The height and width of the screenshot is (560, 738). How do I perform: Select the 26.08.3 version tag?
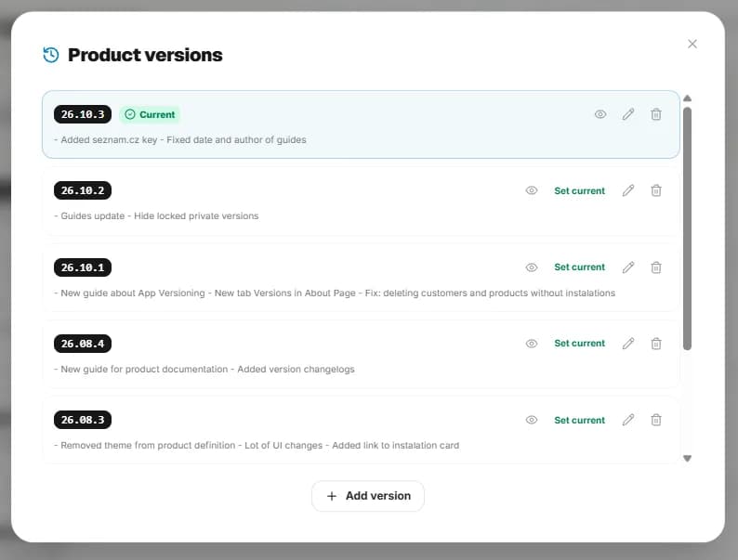click(83, 420)
